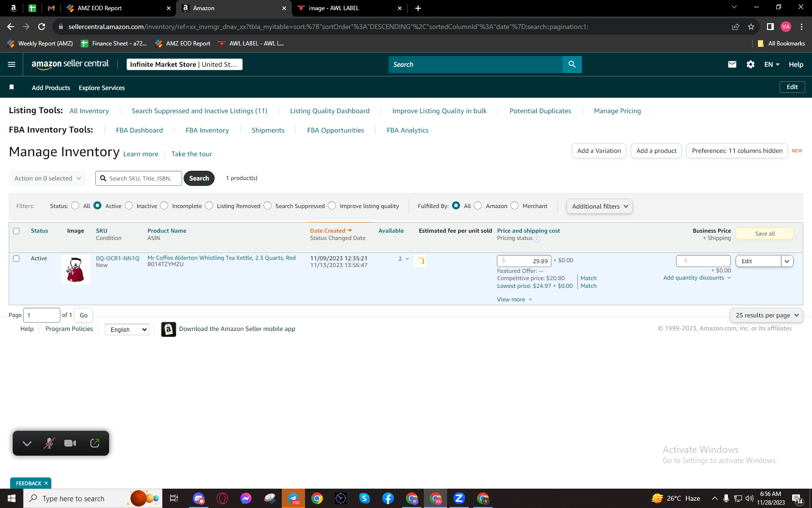Tick the checkbox for SKU 0Q-OCR1-NN1Q

pos(16,258)
